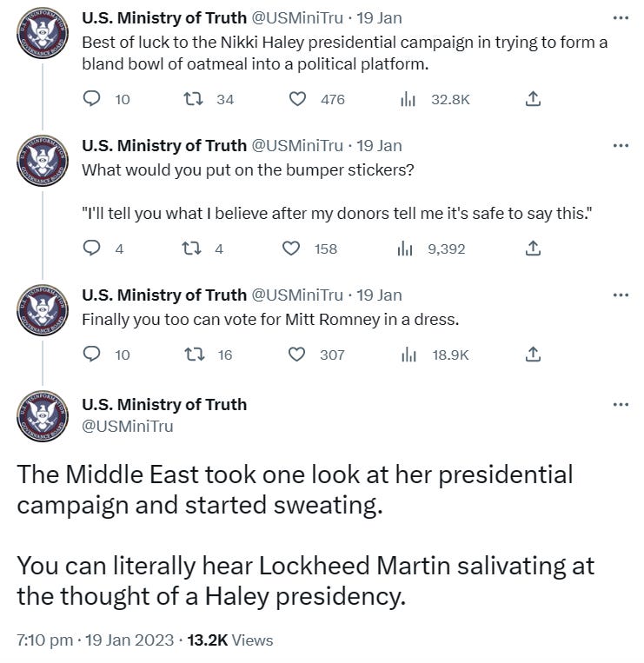Screen dimensions: 644x663
Task: Click the profile avatar on the main tweet
Action: coord(42,415)
